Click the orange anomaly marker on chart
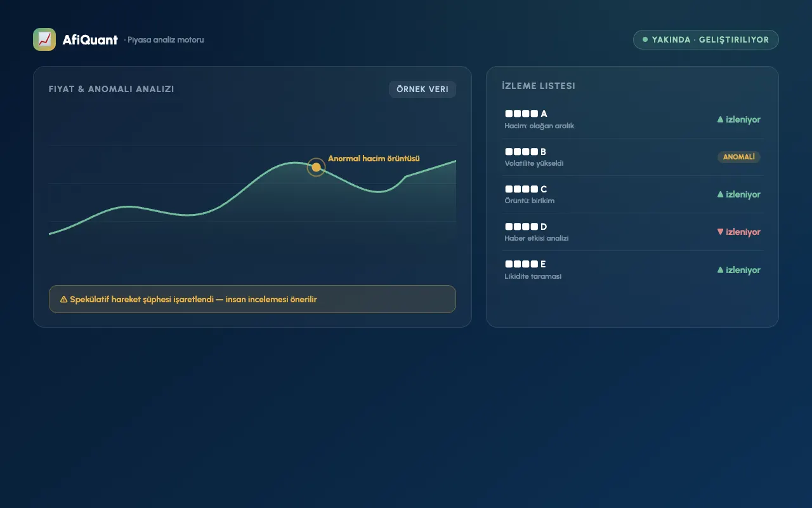This screenshot has height=508, width=812. 316,167
